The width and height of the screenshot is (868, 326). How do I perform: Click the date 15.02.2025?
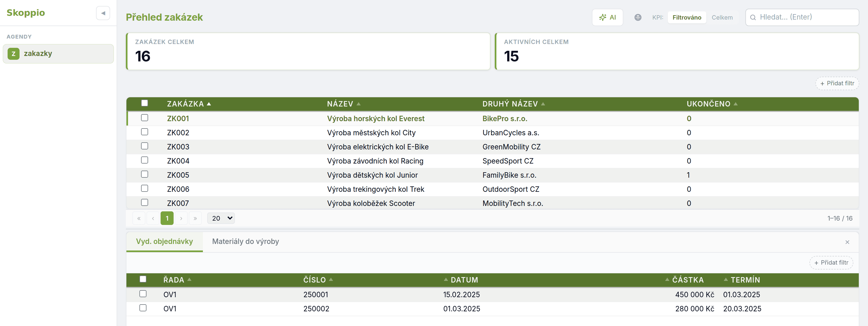(461, 295)
